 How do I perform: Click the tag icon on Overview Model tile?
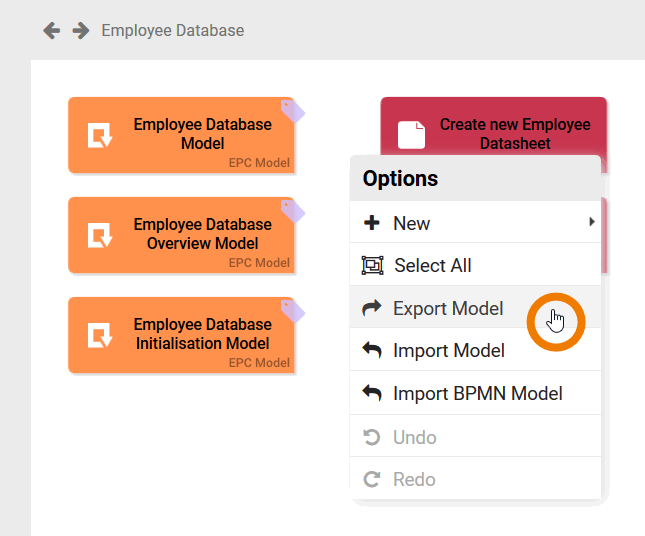pos(293,211)
